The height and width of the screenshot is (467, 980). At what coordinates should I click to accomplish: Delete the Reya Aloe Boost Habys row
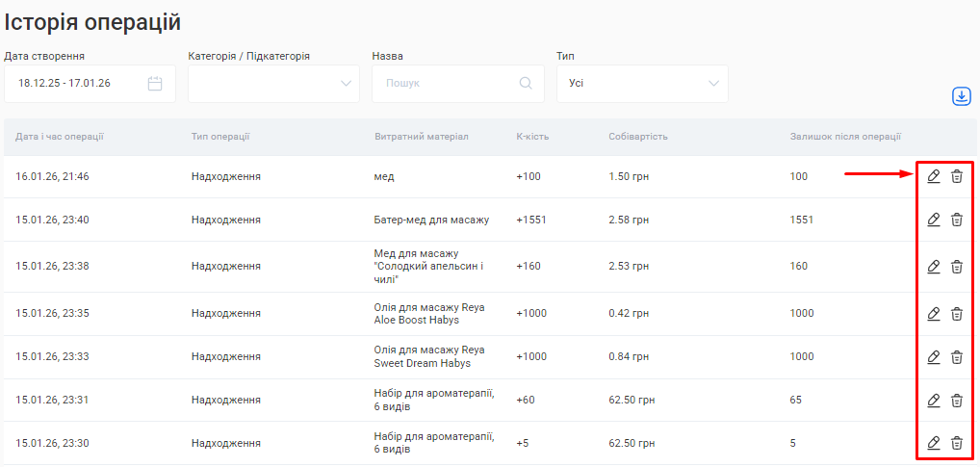click(957, 314)
